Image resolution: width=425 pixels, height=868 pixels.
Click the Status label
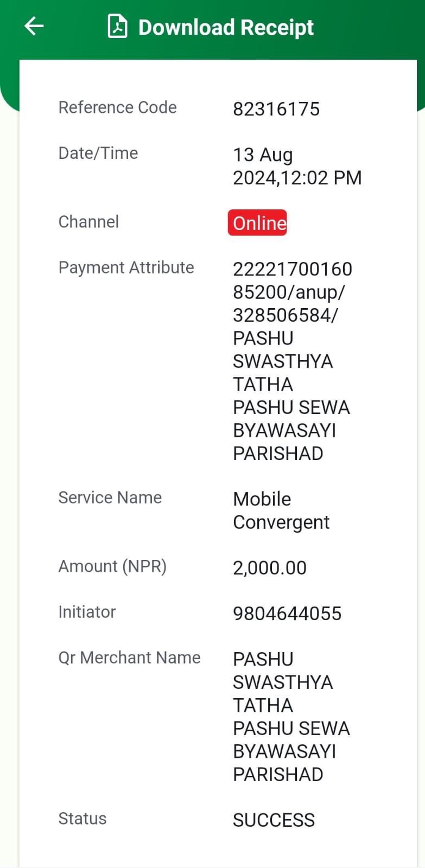[x=83, y=819]
